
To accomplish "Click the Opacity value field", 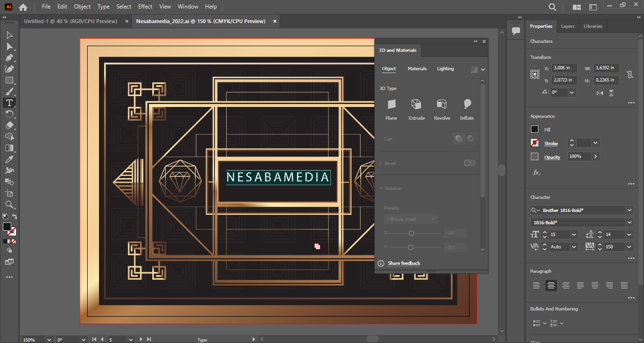I will (579, 156).
